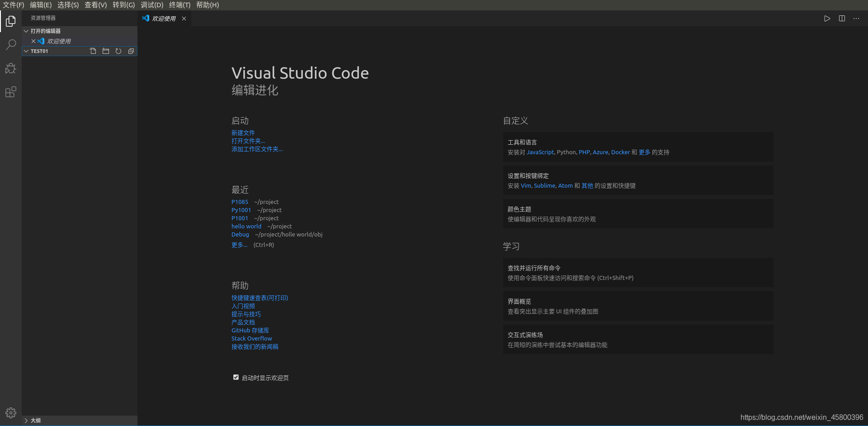Collapse the TEST01 folder tree
This screenshot has width=868, height=426.
point(26,51)
